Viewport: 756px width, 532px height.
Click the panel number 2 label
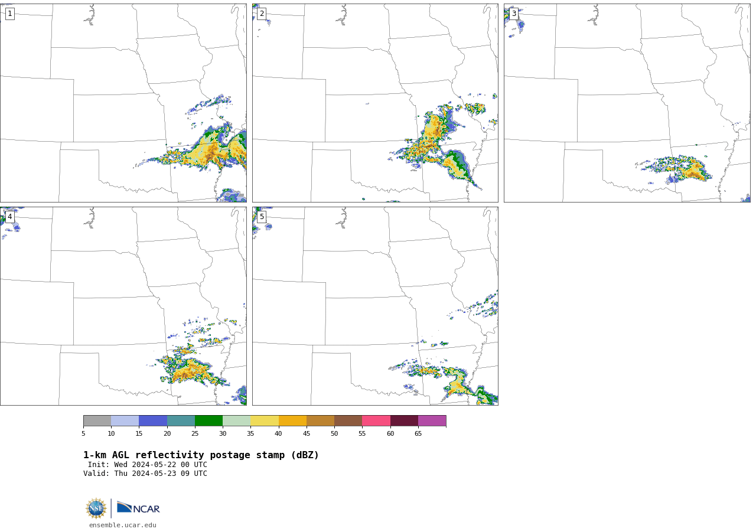point(262,14)
